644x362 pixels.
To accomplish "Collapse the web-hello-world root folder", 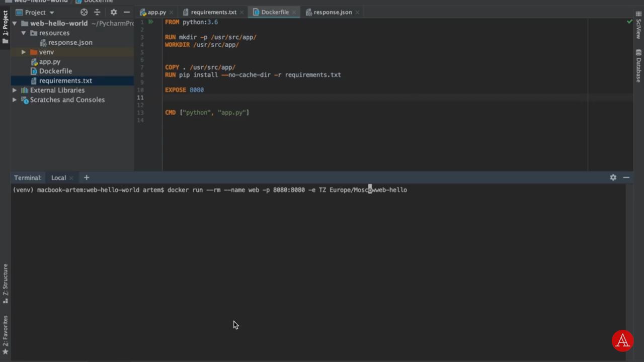I will [15, 23].
